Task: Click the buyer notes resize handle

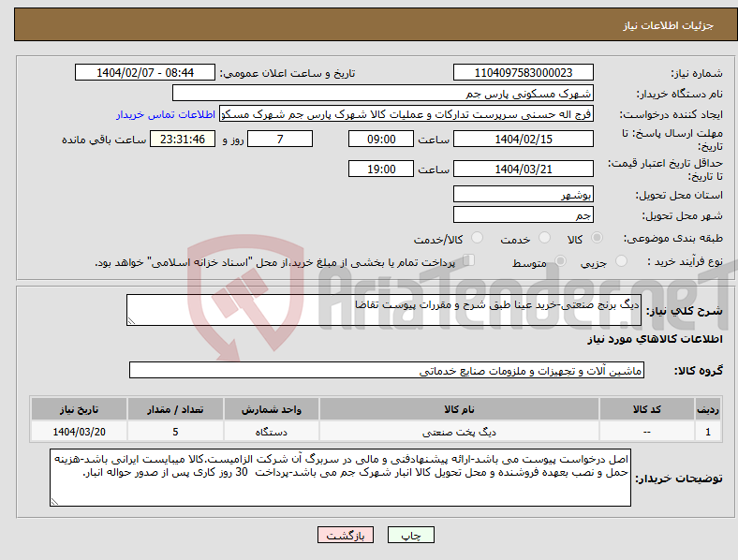Action: [54, 502]
